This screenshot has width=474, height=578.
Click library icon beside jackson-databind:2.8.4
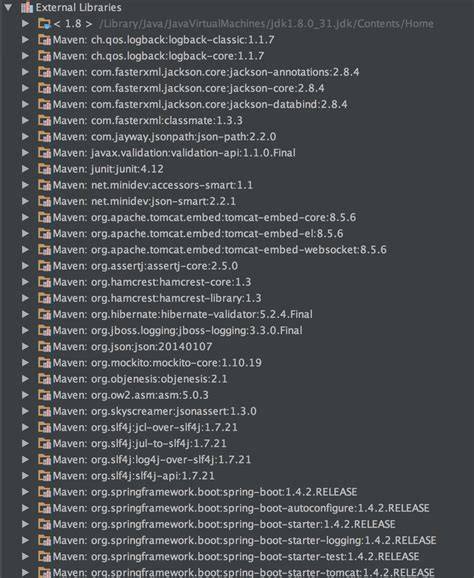(x=44, y=104)
